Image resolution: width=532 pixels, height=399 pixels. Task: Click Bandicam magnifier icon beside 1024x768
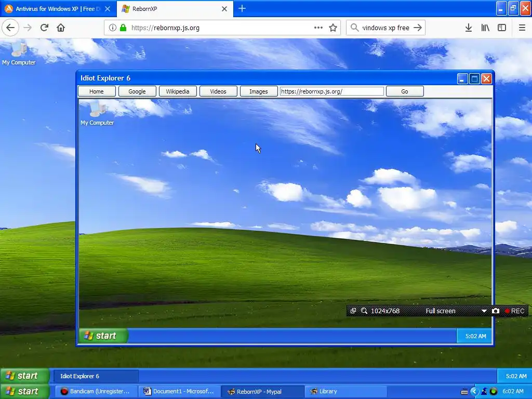pos(364,311)
